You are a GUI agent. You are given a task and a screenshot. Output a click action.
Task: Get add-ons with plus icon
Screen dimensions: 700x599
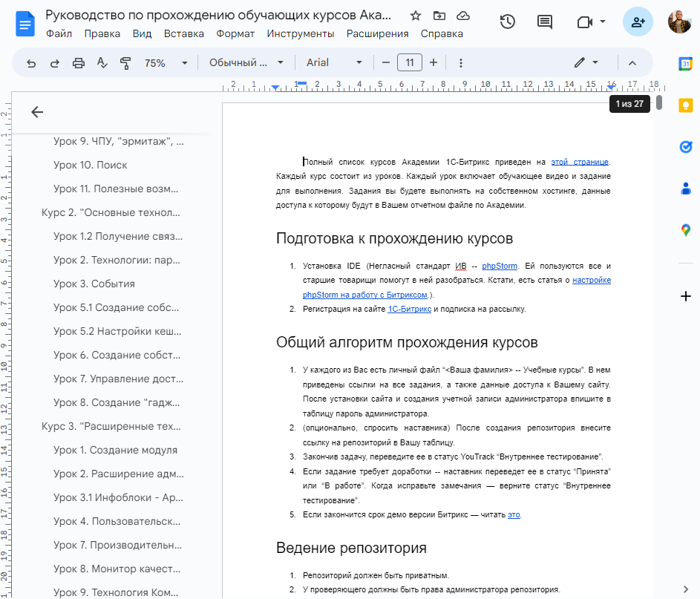(x=686, y=296)
